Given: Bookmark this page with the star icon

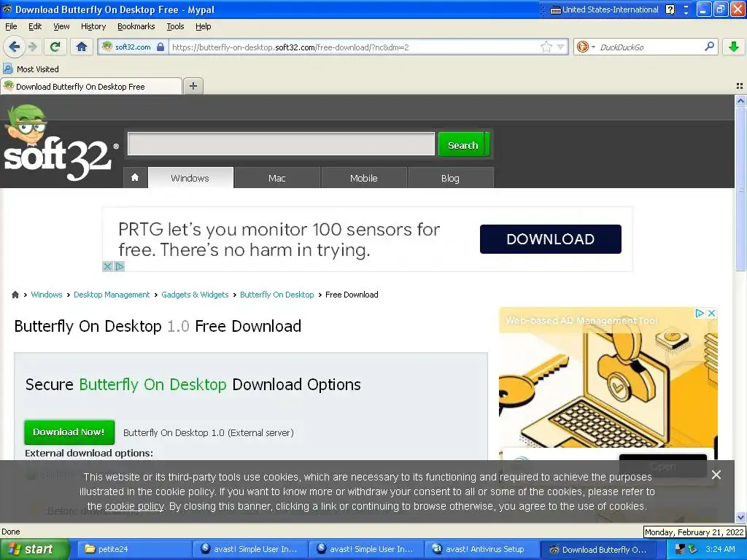Looking at the screenshot, I should 546,47.
